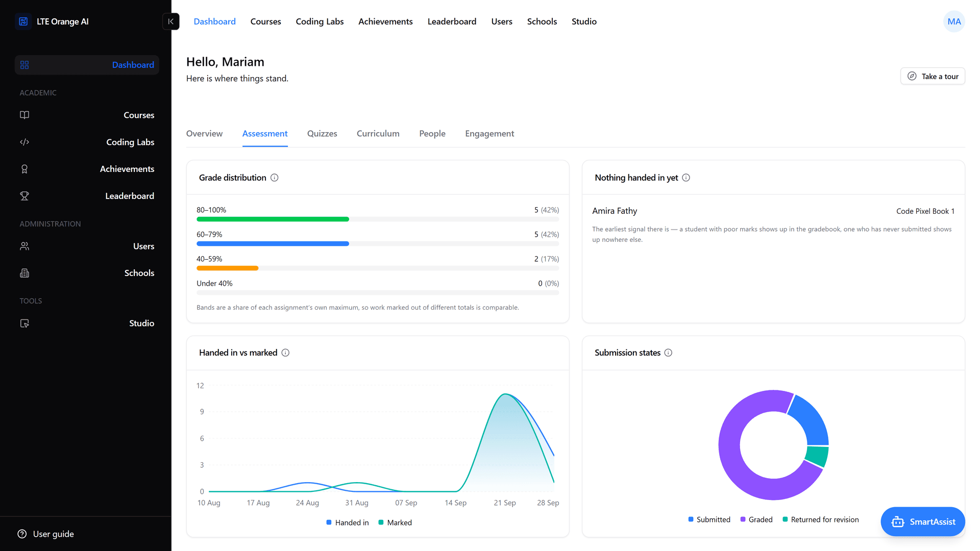
Task: Go to Dashboard in the sidebar
Action: (87, 65)
